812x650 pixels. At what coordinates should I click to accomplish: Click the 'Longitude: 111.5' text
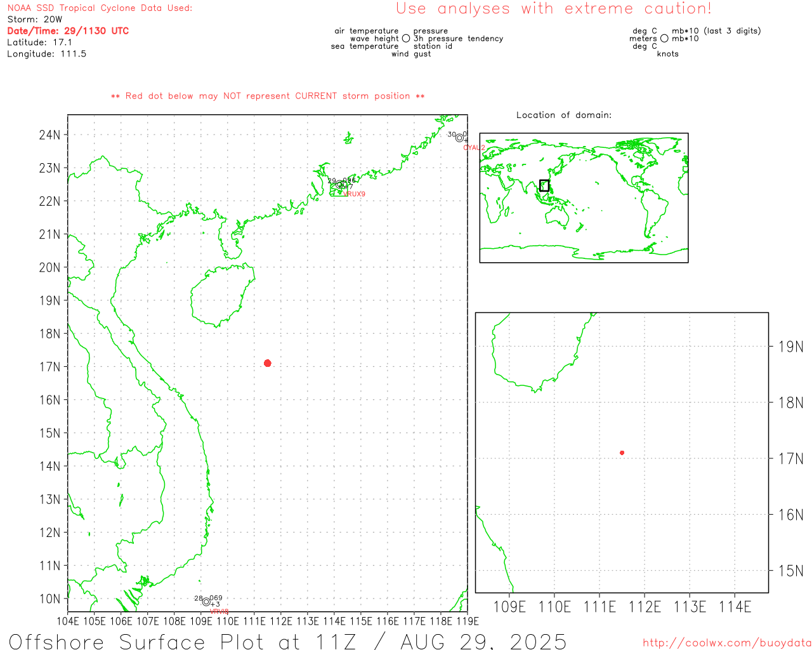tap(46, 53)
